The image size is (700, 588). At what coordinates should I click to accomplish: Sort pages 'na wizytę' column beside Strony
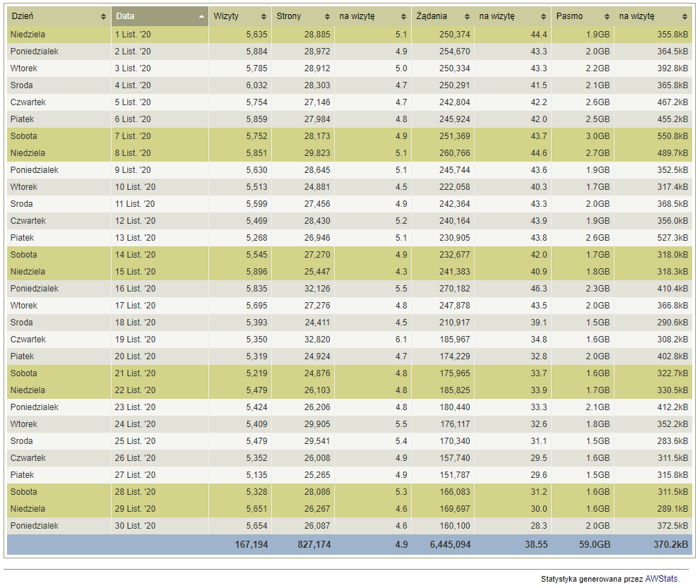[403, 16]
